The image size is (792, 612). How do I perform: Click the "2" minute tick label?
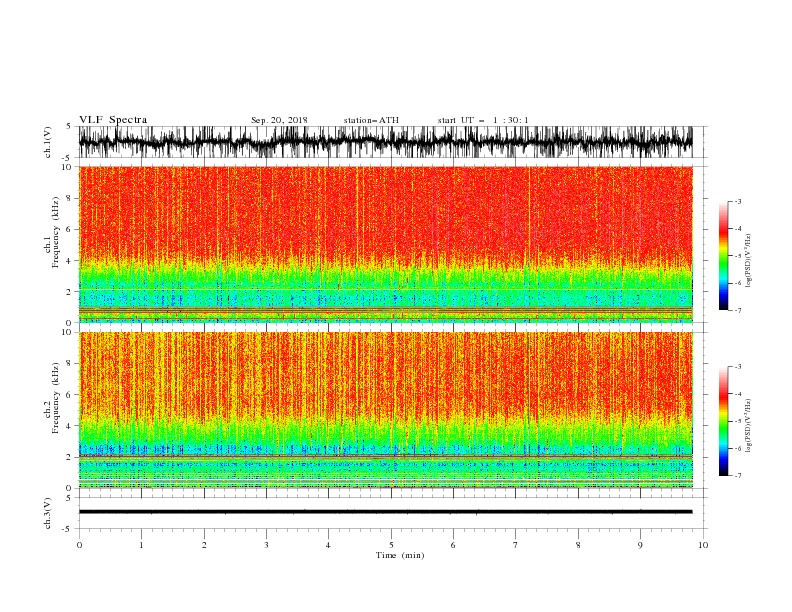204,545
